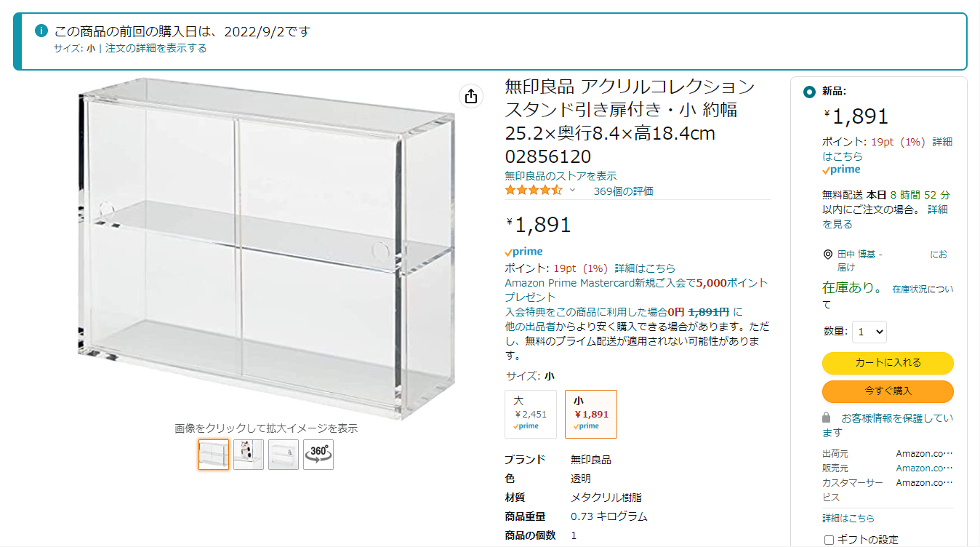Select the first product thumbnail
The image size is (980, 547).
pos(214,455)
